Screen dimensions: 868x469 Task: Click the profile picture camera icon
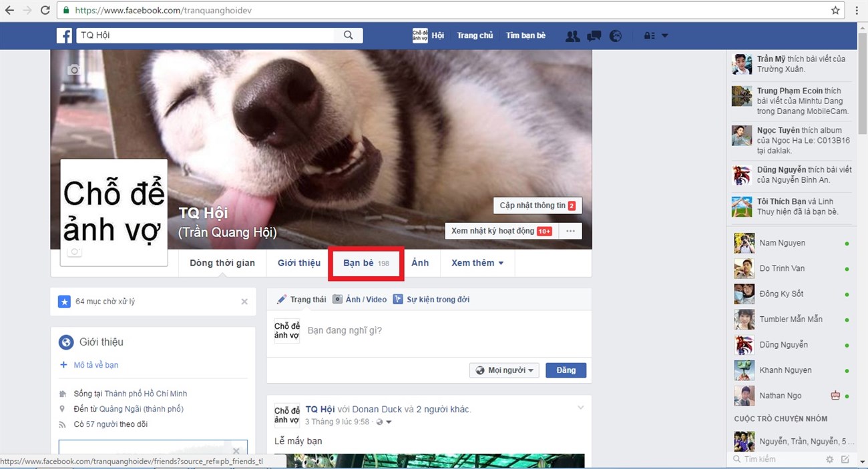[75, 252]
